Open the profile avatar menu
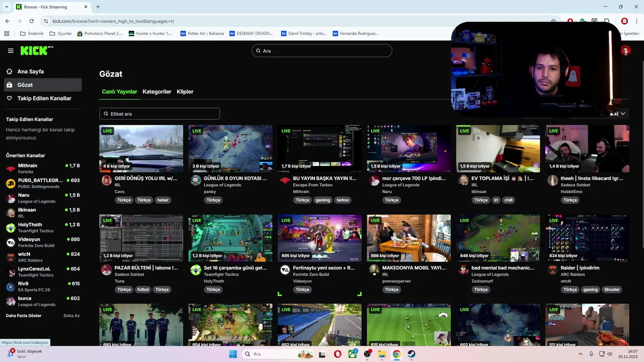This screenshot has height=362, width=644. click(625, 51)
